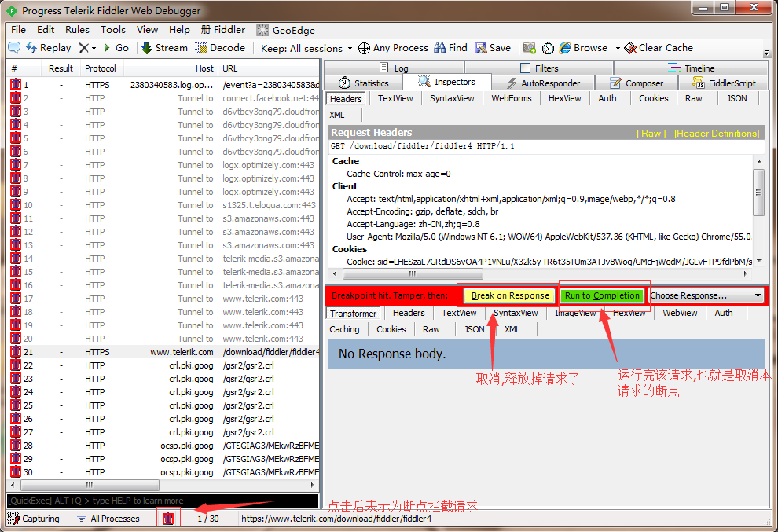Click the Break on Response button
The height and width of the screenshot is (532, 778).
pyautogui.click(x=509, y=295)
